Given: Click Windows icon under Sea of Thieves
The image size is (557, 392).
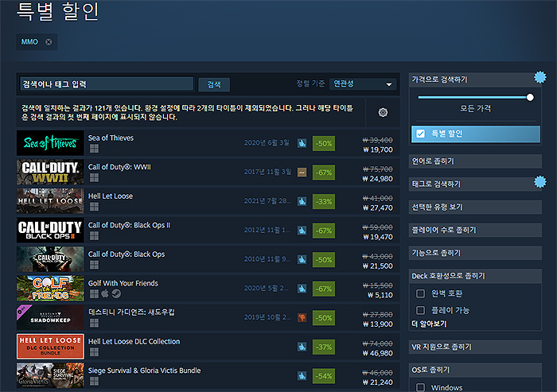Looking at the screenshot, I should (x=94, y=149).
